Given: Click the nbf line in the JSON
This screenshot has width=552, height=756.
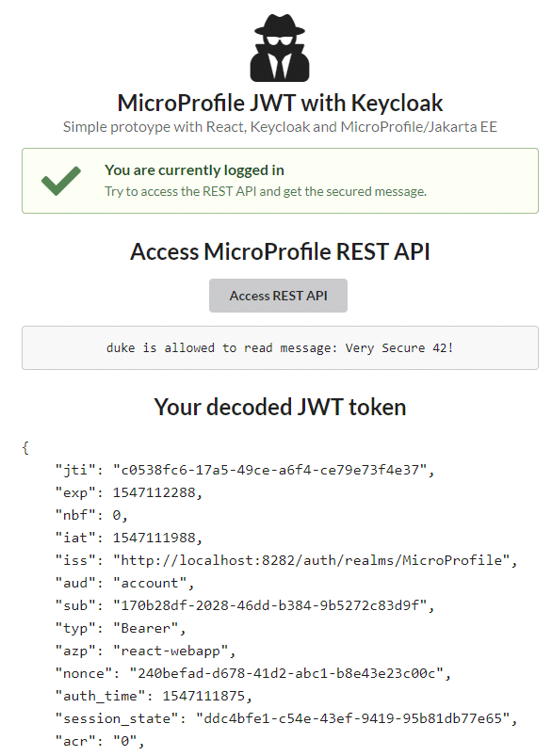Looking at the screenshot, I should [91, 515].
